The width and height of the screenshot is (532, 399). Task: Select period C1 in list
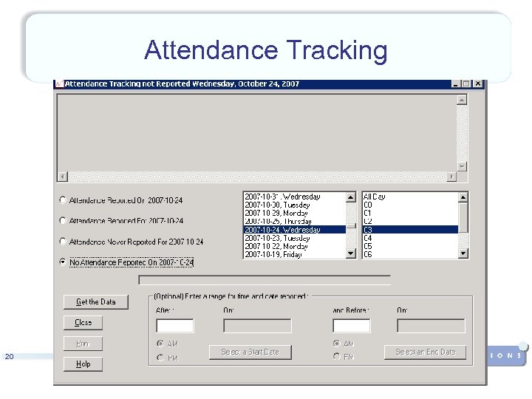[410, 213]
